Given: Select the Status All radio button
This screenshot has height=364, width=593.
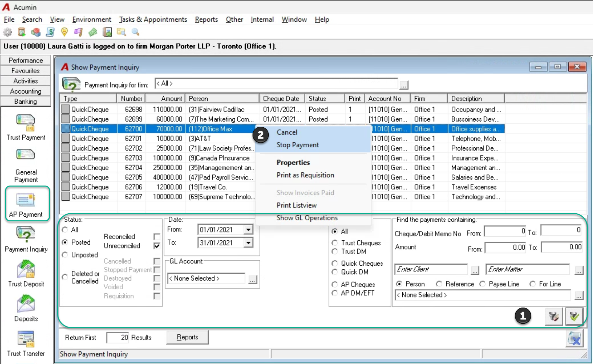Looking at the screenshot, I should pos(65,230).
